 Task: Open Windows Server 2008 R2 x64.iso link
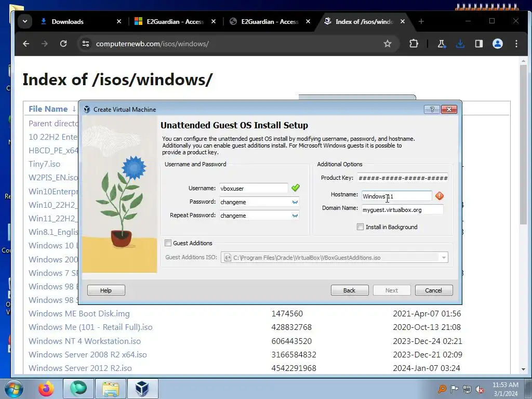click(x=87, y=354)
